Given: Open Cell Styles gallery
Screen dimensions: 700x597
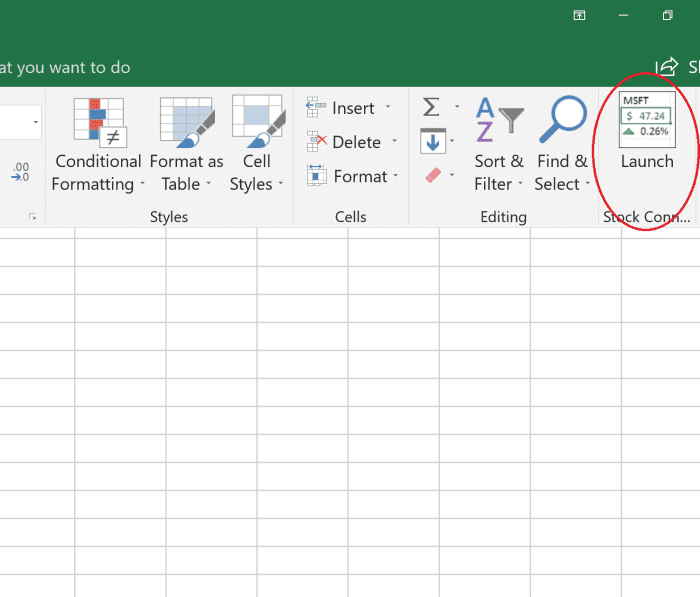Looking at the screenshot, I should pos(258,145).
